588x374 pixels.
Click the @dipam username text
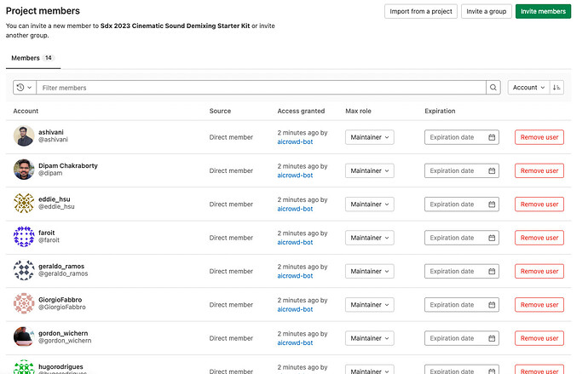point(50,173)
